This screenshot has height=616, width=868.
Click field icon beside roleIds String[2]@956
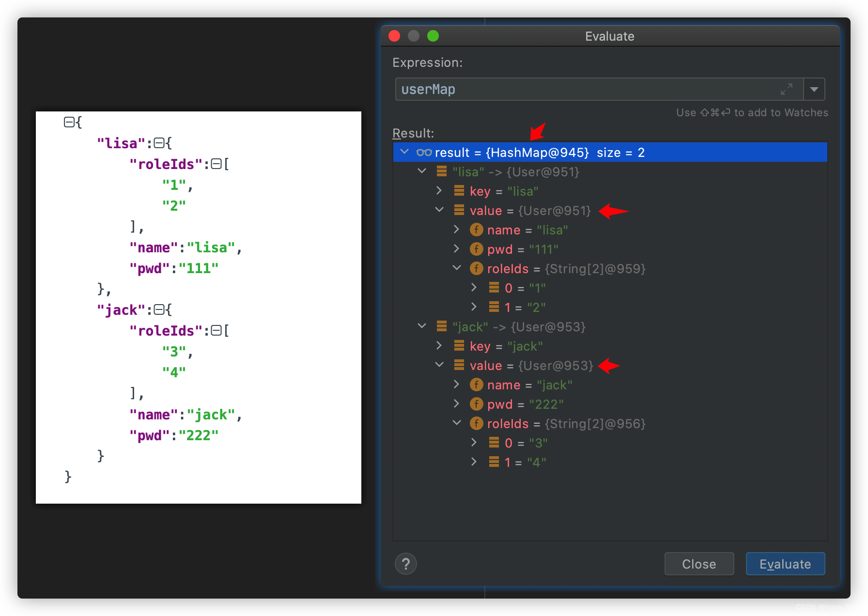click(x=477, y=423)
